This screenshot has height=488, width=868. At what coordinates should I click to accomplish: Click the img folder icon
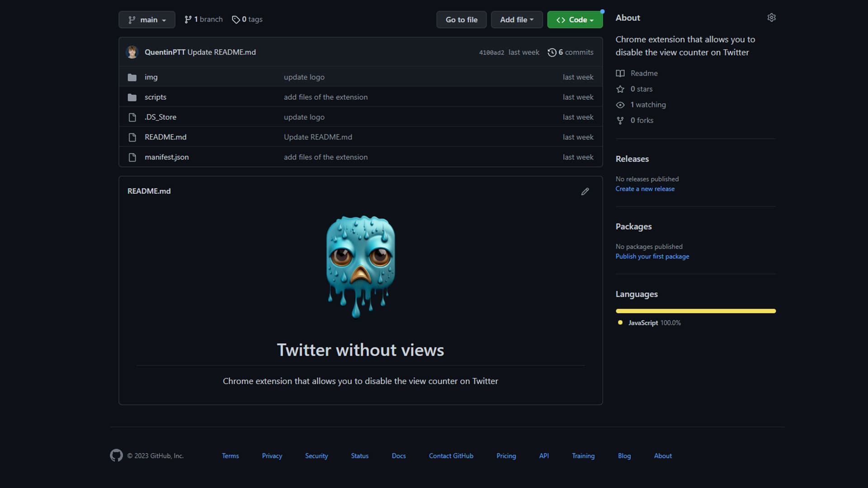[x=132, y=77]
